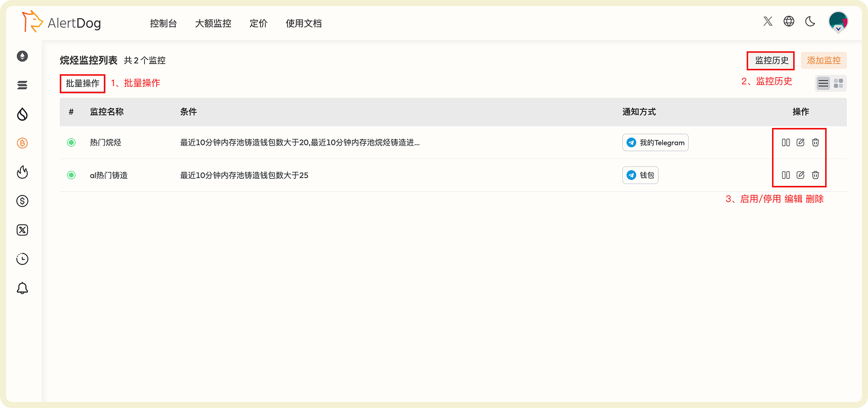Pause the 热门烷烃 monitor
This screenshot has height=408, width=868.
(785, 142)
